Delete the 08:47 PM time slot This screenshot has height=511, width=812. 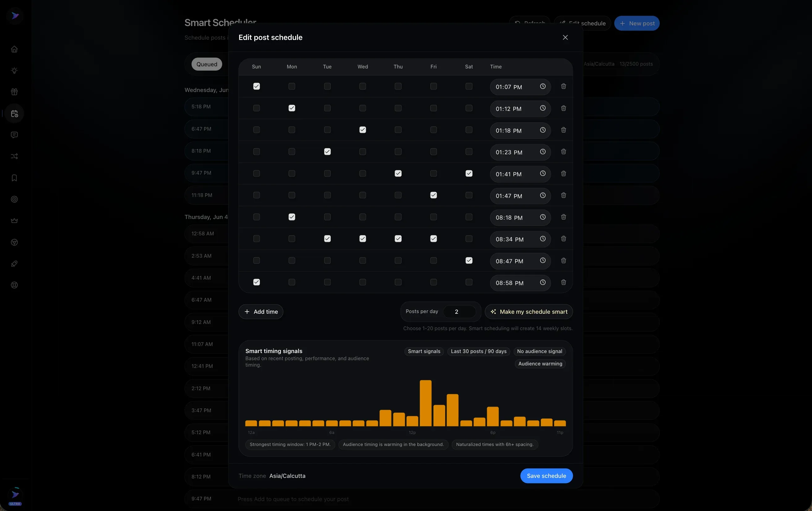coord(564,260)
